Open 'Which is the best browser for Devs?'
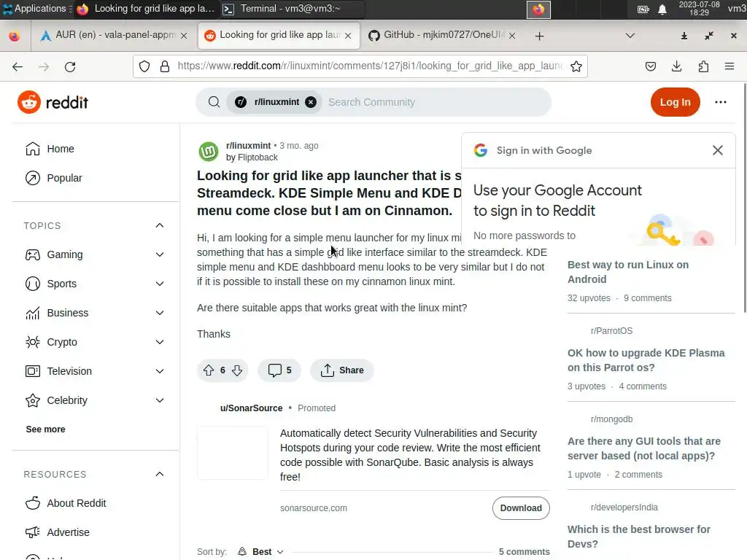747x560 pixels. [x=638, y=537]
